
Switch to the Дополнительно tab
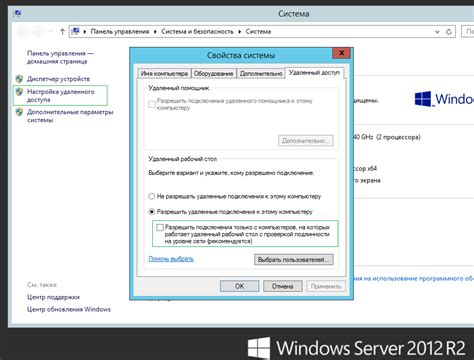coord(261,73)
